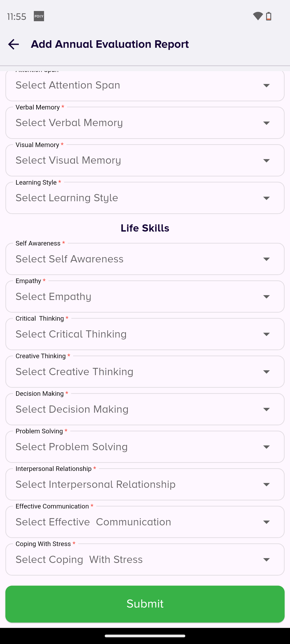
Task: Choose a Learning Style option
Action: [145, 198]
